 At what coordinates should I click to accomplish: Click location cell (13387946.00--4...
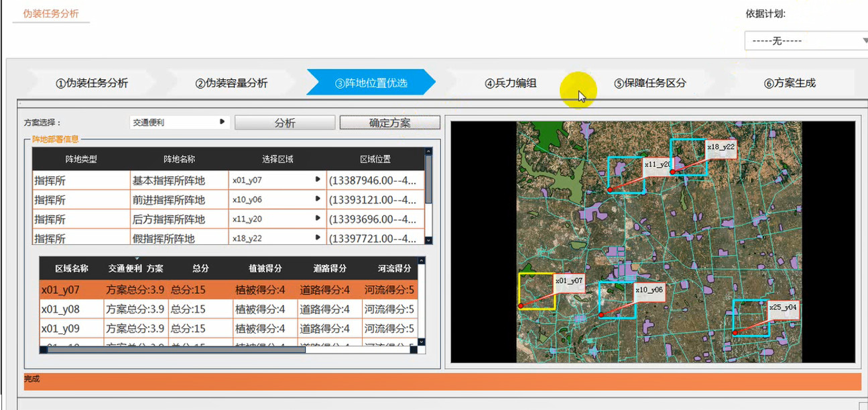pos(375,181)
